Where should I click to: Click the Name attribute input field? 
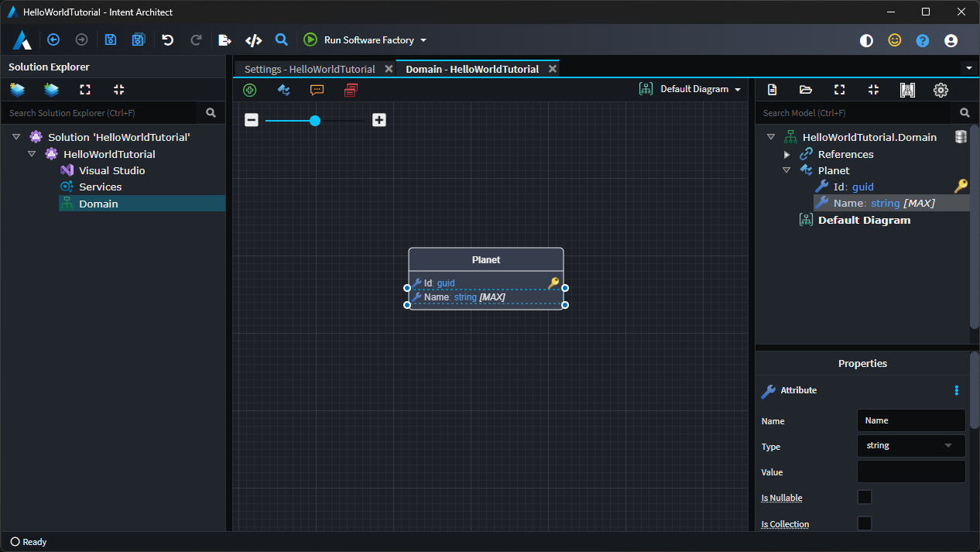911,420
